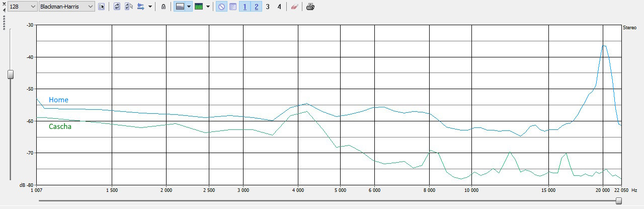
Task: Toggle the auto-refresh with cursor icon
Action: coord(129,7)
